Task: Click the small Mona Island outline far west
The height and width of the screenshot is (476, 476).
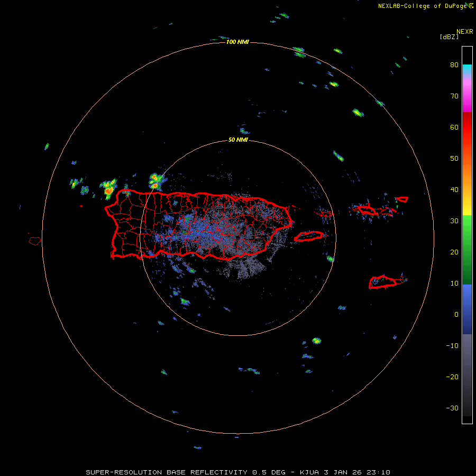Action: coord(35,241)
